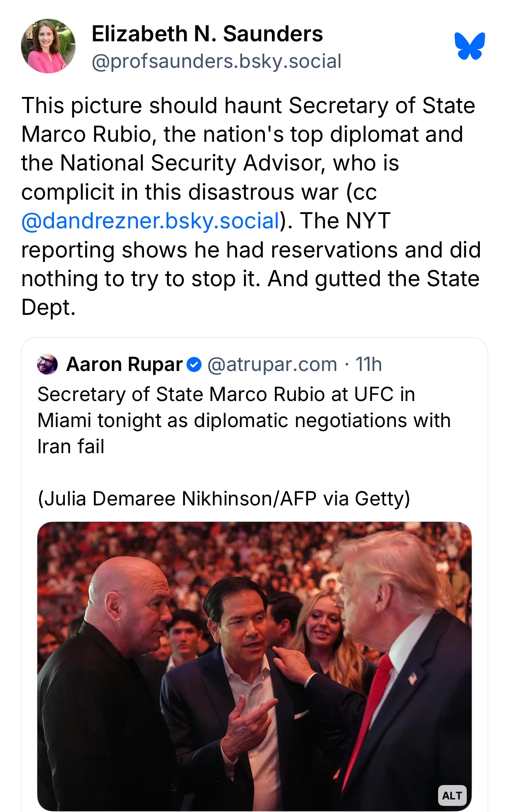Click the blue verified checkmark badge

[194, 364]
